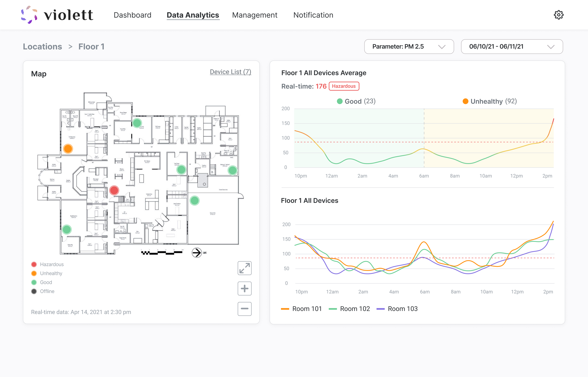Toggle the Room 101 series in chart legend
Screen dimensions: 588x377
click(x=302, y=309)
